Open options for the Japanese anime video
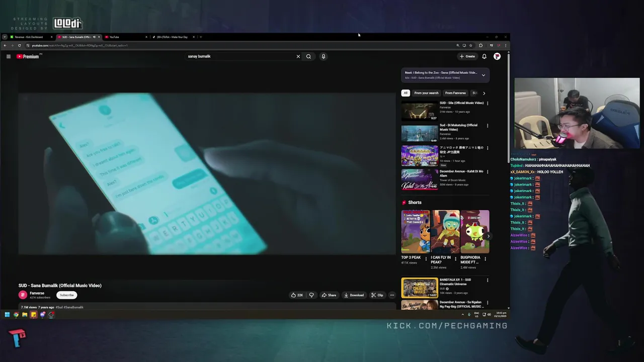This screenshot has width=644, height=362. point(487,148)
